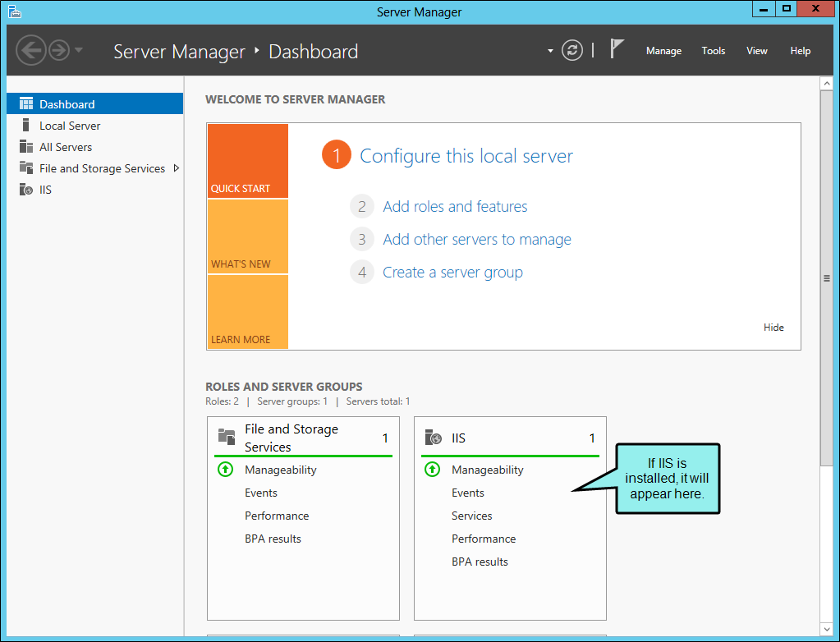Image resolution: width=840 pixels, height=642 pixels.
Task: Click the Dashboard grid icon
Action: 26,103
